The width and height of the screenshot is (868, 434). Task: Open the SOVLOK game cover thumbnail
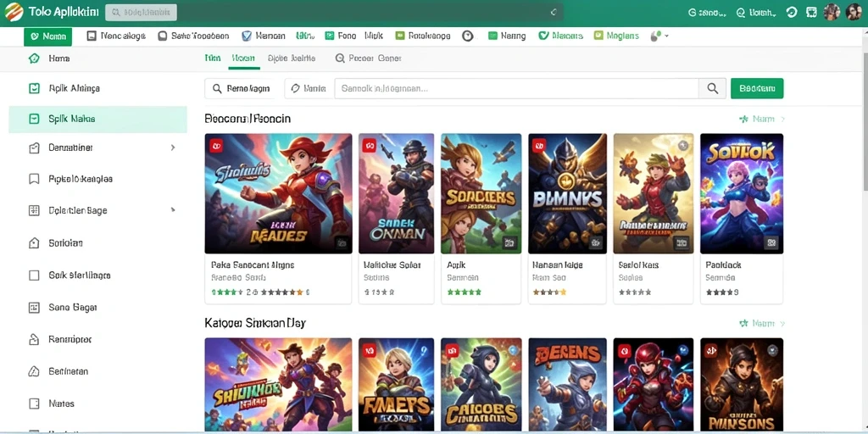coord(741,193)
